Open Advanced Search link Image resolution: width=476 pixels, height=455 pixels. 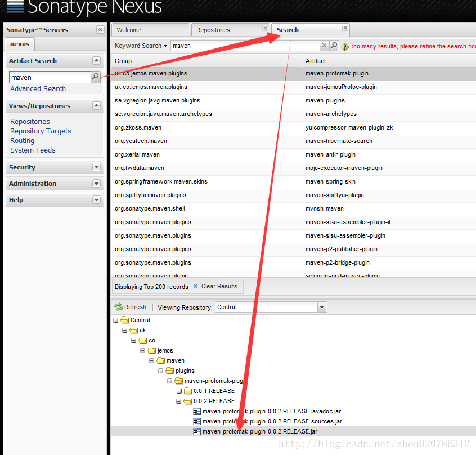pyautogui.click(x=38, y=89)
